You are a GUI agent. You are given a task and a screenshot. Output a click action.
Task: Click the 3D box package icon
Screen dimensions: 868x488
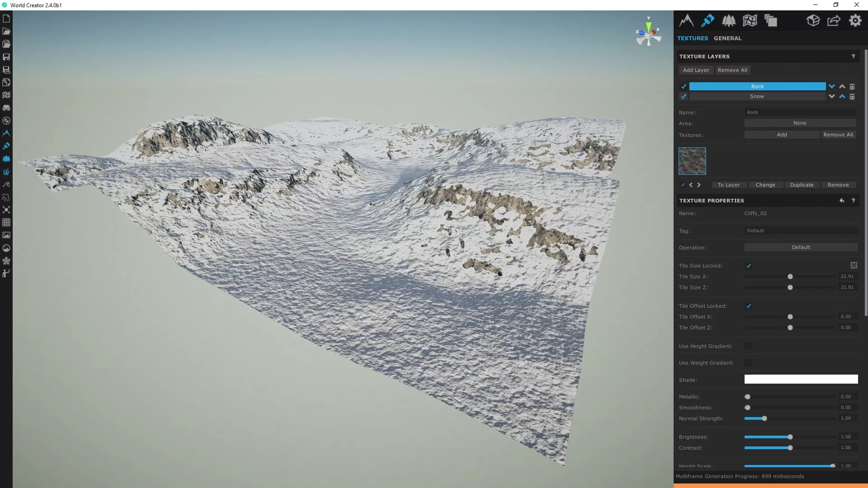click(813, 20)
